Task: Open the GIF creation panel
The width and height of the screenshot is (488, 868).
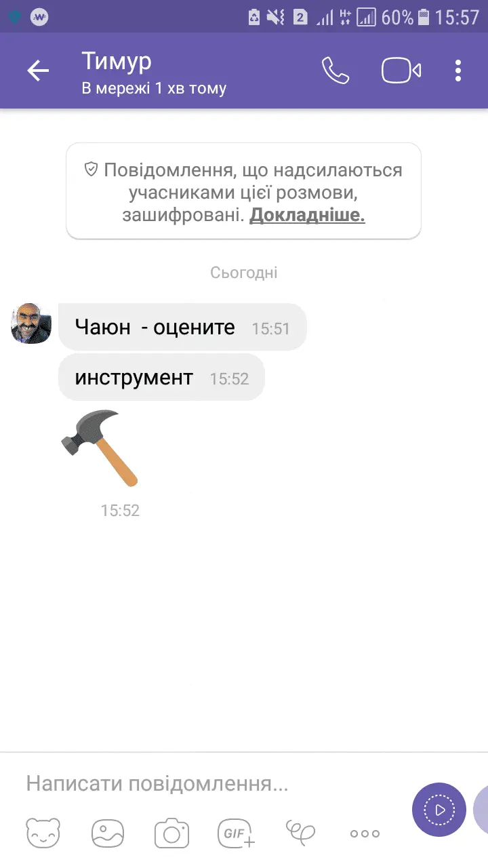Action: (236, 833)
